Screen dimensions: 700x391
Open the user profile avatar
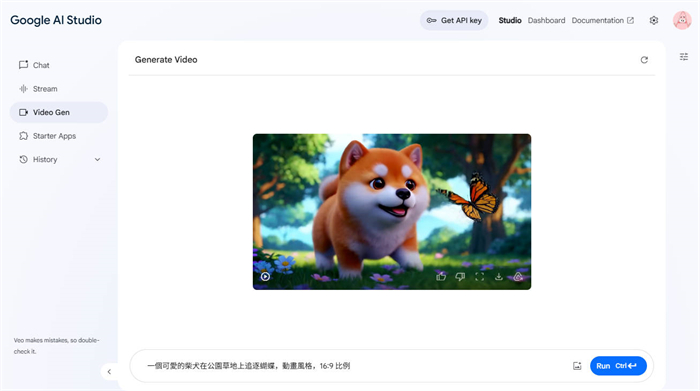(x=682, y=21)
